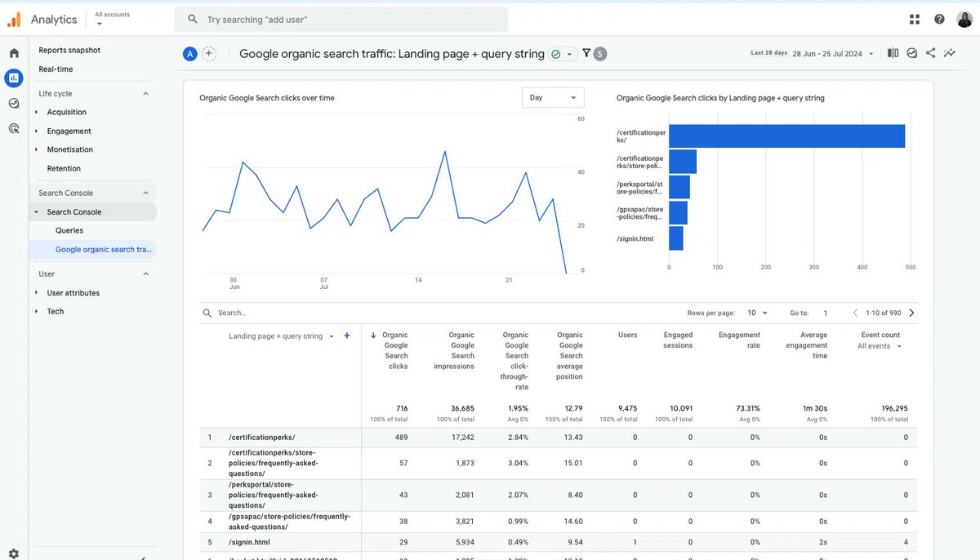The image size is (980, 560).
Task: Open the Insights sparkline icon
Action: [x=949, y=53]
